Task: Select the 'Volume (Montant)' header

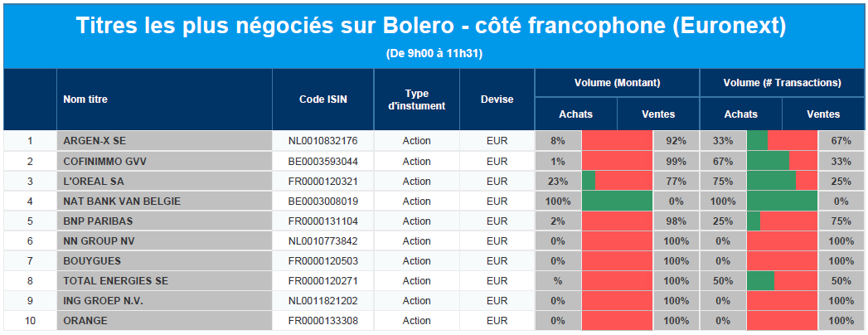Action: 617,83
